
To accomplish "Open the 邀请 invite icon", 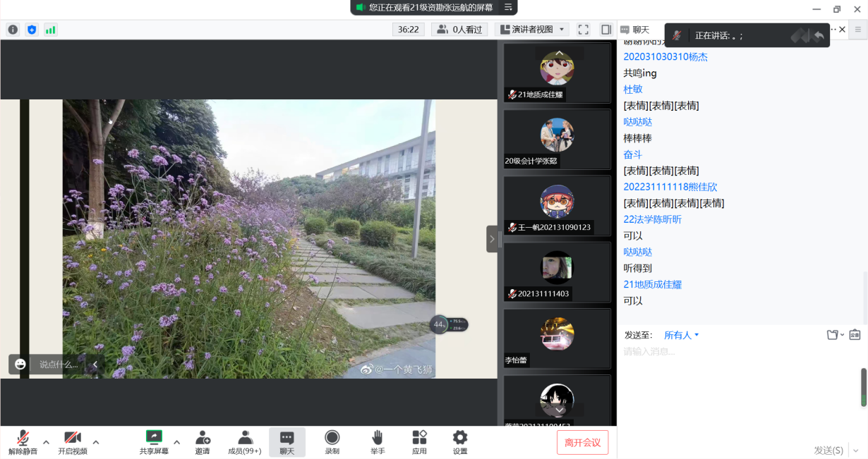I will tap(203, 442).
